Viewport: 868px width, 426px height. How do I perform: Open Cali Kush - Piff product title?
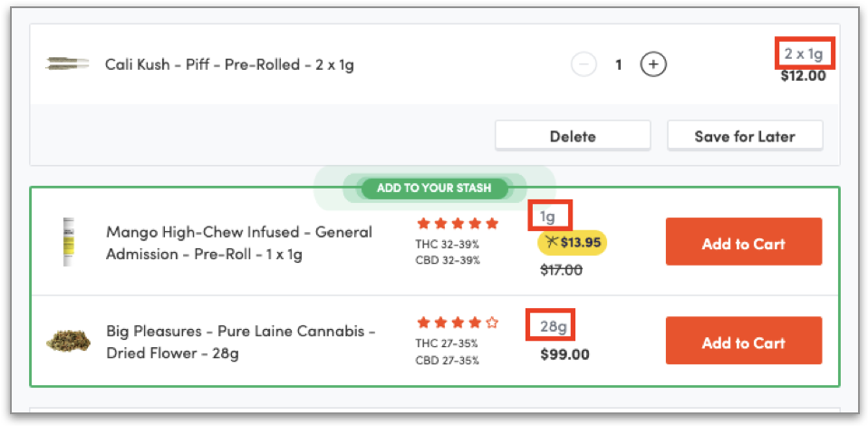coord(229,64)
